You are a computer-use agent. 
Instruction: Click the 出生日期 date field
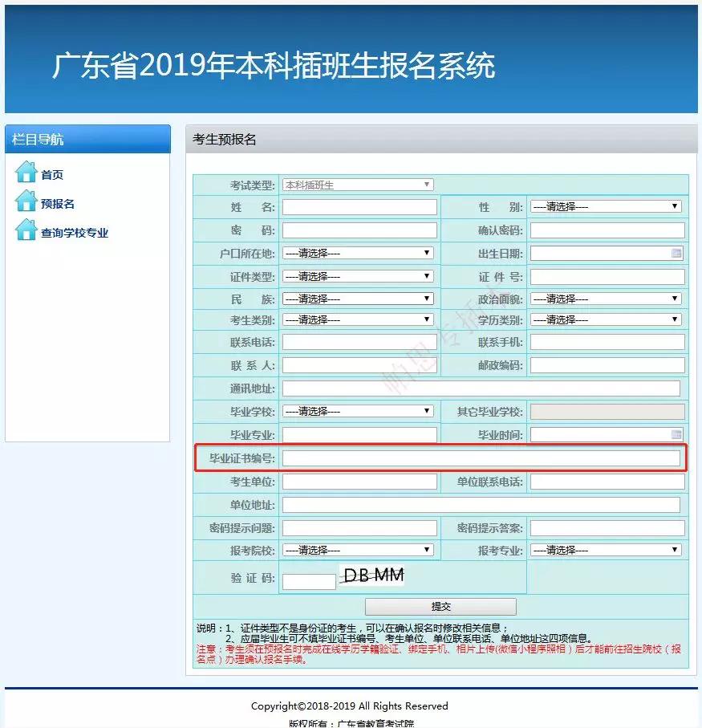(x=607, y=254)
